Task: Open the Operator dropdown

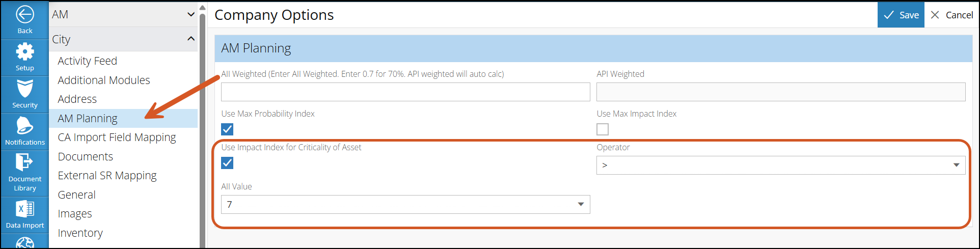Action: click(x=781, y=165)
